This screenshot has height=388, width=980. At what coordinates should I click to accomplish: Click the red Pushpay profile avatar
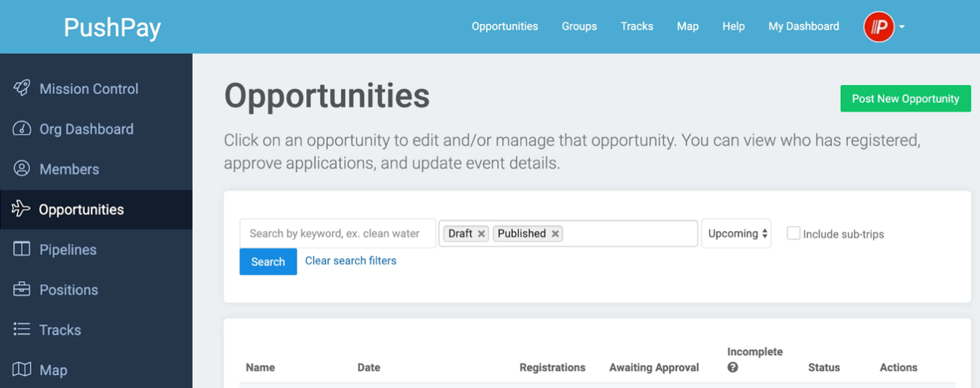click(x=879, y=27)
